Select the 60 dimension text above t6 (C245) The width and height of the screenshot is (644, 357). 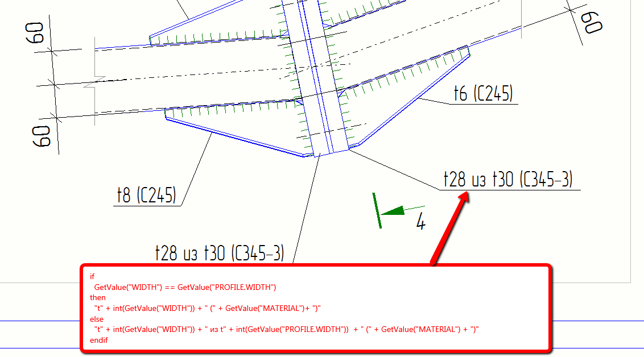(x=593, y=23)
